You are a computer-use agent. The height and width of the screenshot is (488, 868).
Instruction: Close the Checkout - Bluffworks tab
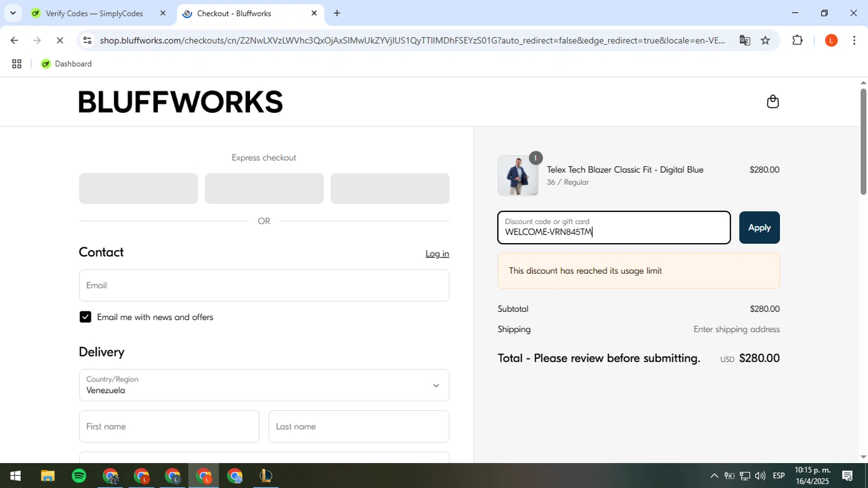314,13
